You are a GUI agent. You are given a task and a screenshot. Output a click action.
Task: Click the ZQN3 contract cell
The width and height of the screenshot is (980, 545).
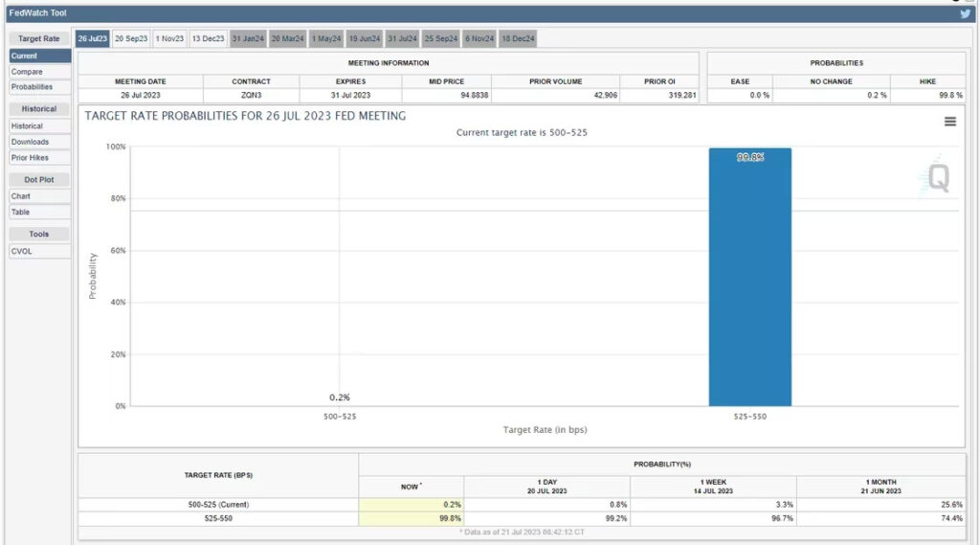pyautogui.click(x=252, y=96)
